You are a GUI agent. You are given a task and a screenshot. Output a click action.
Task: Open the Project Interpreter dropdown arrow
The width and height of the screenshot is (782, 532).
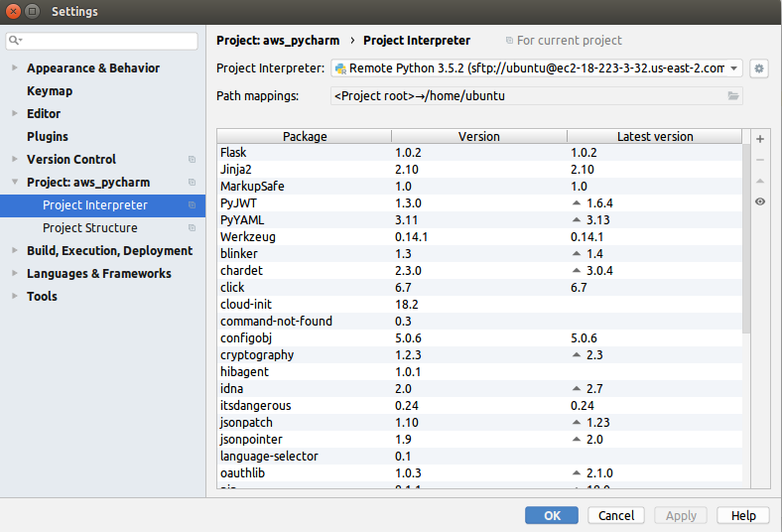tap(733, 68)
